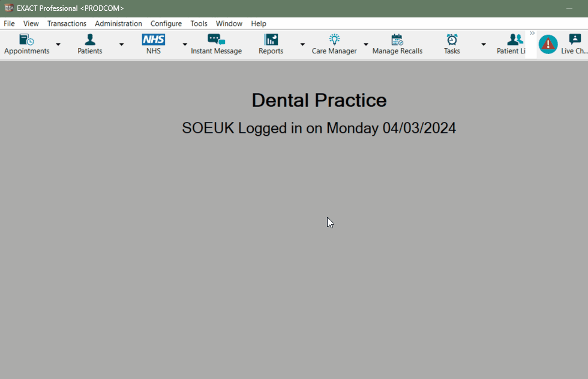Expand the dropdown arrow beside Appointments
The image size is (588, 379).
tap(58, 44)
